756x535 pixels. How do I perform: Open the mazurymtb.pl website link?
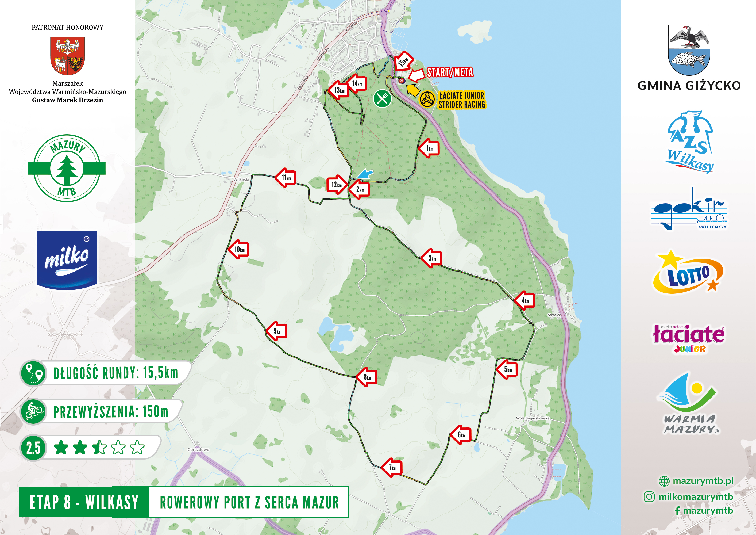[x=702, y=481]
